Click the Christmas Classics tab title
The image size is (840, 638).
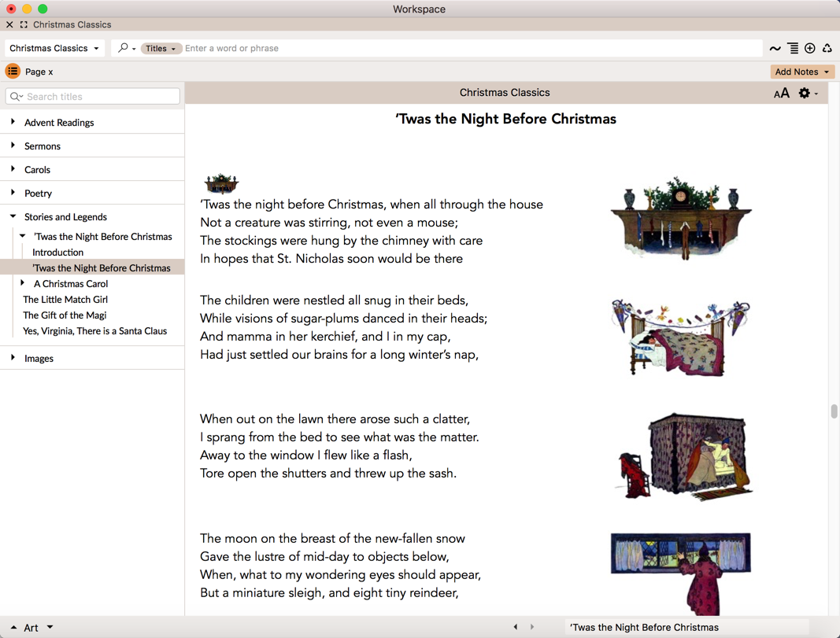tap(72, 24)
